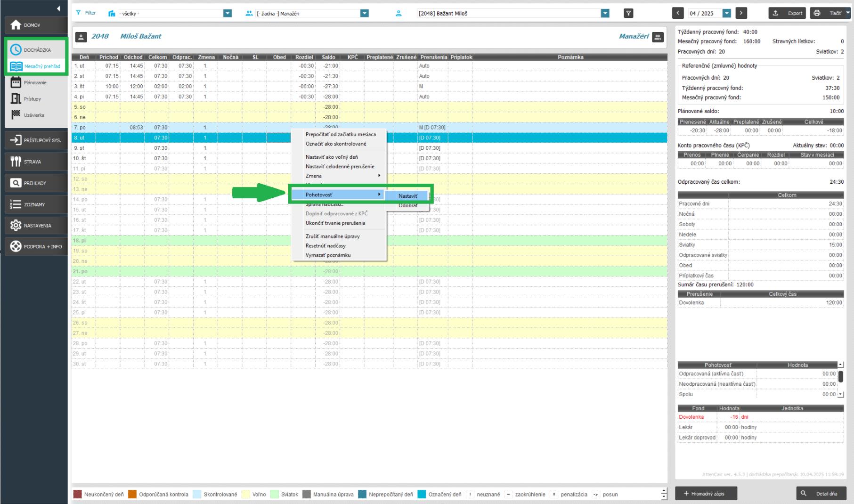
Task: Expand the Manažéri group dropdown
Action: [364, 13]
